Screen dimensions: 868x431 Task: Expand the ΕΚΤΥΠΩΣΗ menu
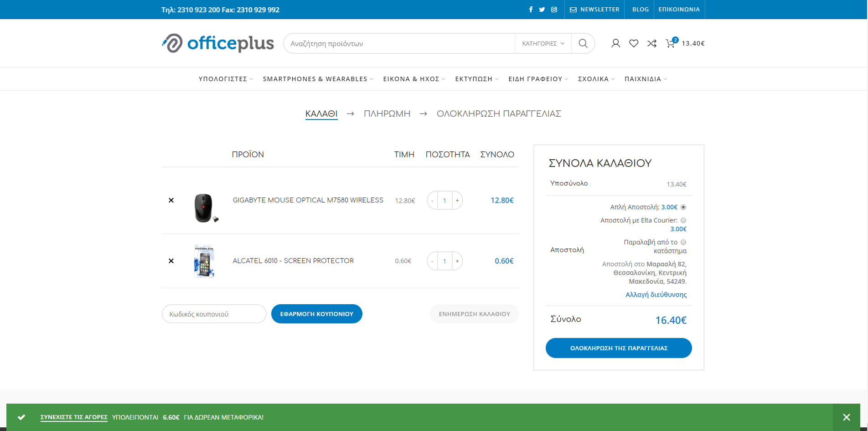(x=477, y=79)
